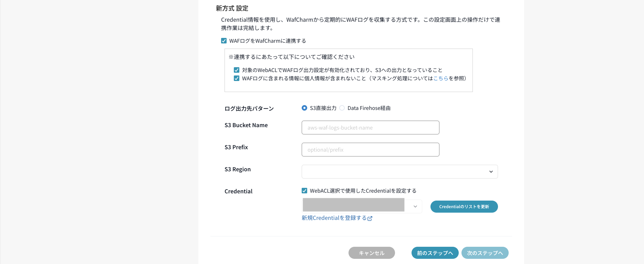Click the external link icon beside 新規Credentialを登録する
Image resolution: width=644 pixels, height=264 pixels.
pos(370,219)
